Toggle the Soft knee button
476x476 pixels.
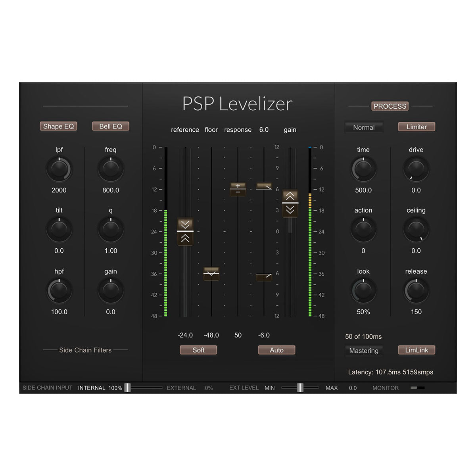tap(198, 350)
